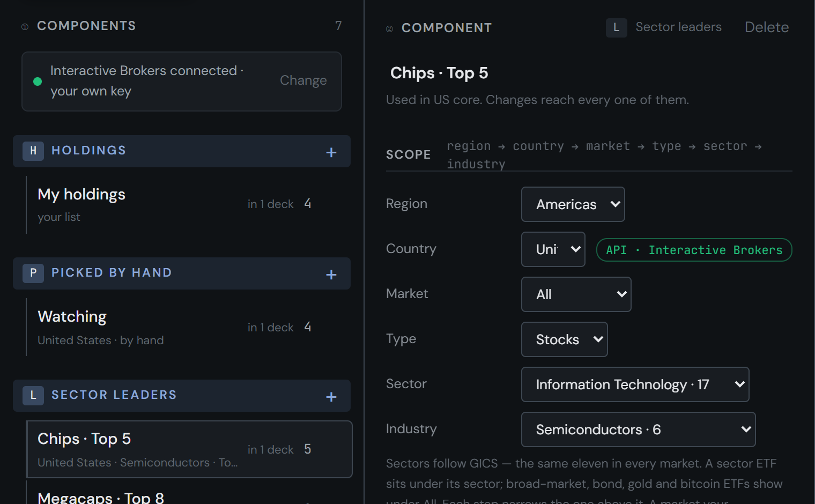
Task: Select the Chips · Top 5 list item
Action: tap(189, 449)
